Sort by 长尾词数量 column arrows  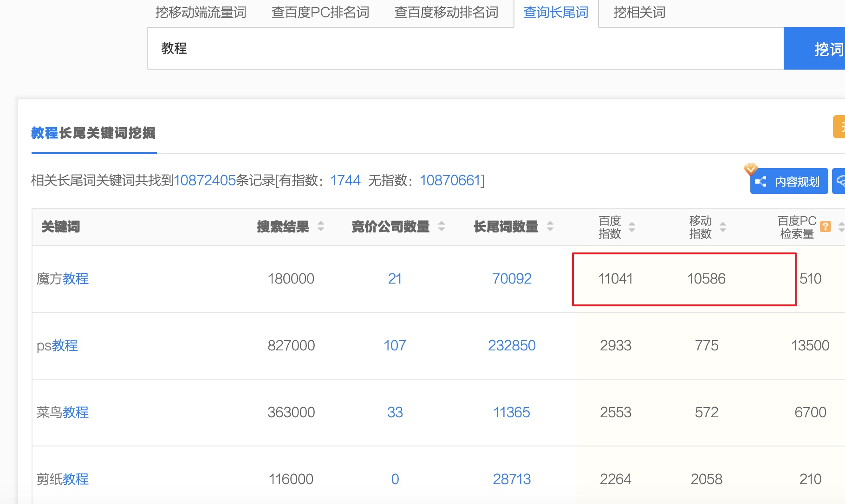click(550, 226)
